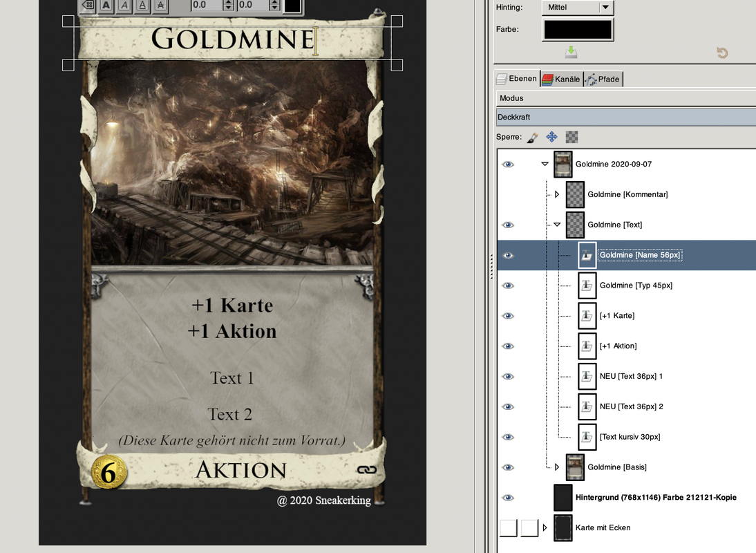Hide the Goldmine [Text] layer group
This screenshot has height=553, width=756.
[508, 225]
